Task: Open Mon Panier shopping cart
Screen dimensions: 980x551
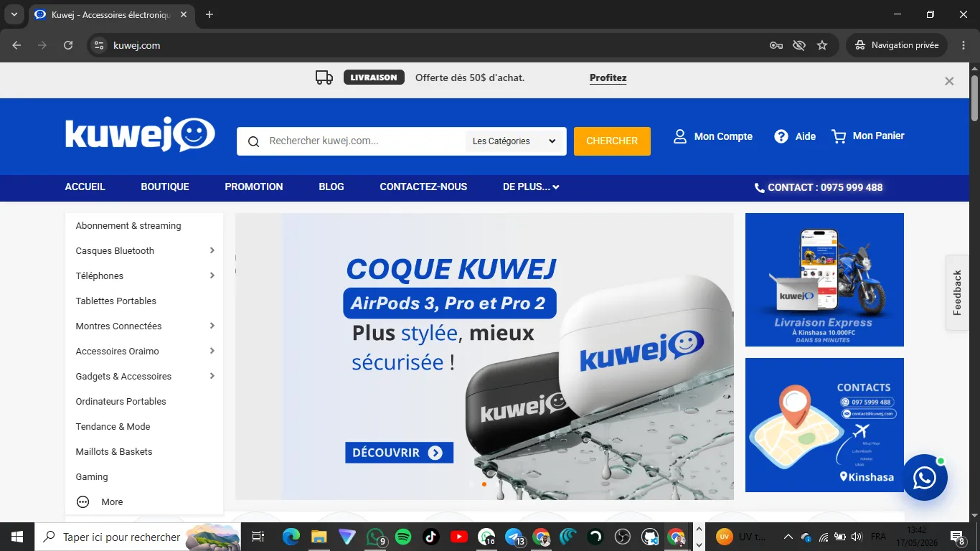Action: [868, 136]
